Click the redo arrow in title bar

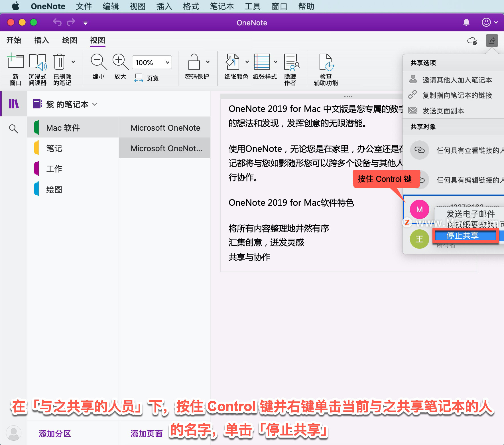[x=71, y=22]
